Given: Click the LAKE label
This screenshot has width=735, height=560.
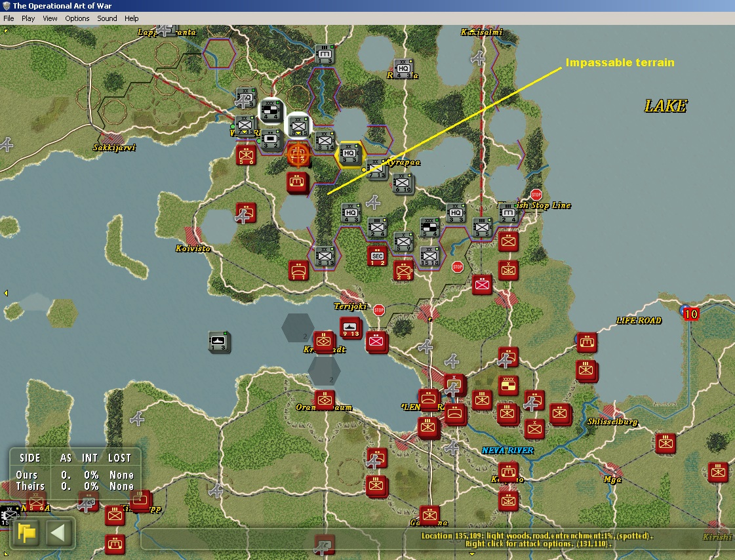Looking at the screenshot, I should pyautogui.click(x=665, y=106).
